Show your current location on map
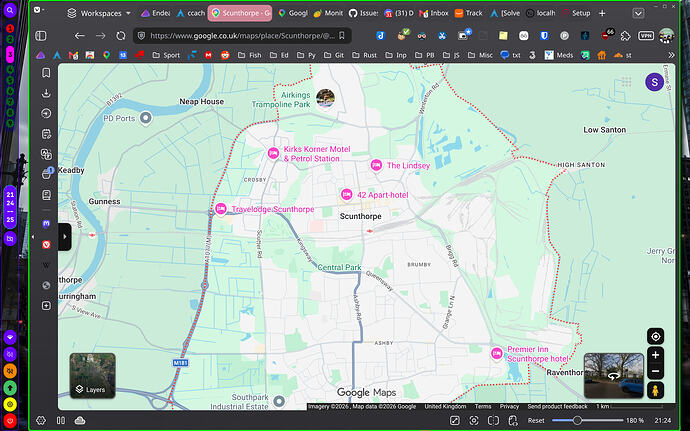Viewport: 690px width, 431px height. click(x=655, y=337)
